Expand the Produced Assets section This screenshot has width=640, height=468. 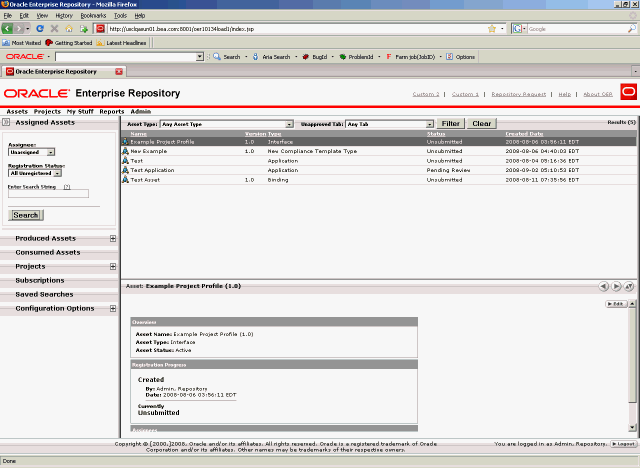113,238
